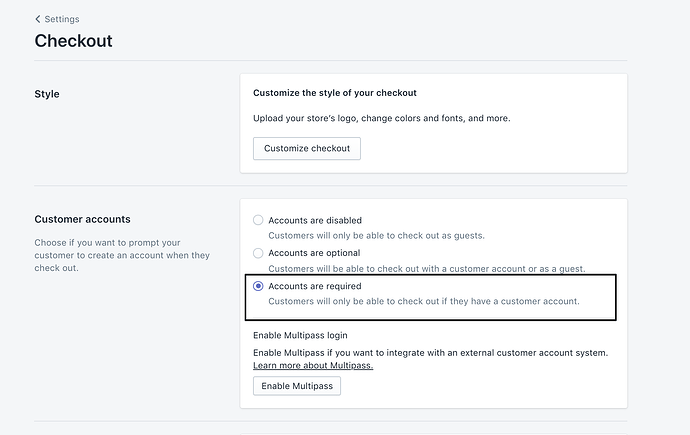Image resolution: width=690 pixels, height=435 pixels.
Task: Click the 'Accounts are disabled' label text
Action: (315, 220)
